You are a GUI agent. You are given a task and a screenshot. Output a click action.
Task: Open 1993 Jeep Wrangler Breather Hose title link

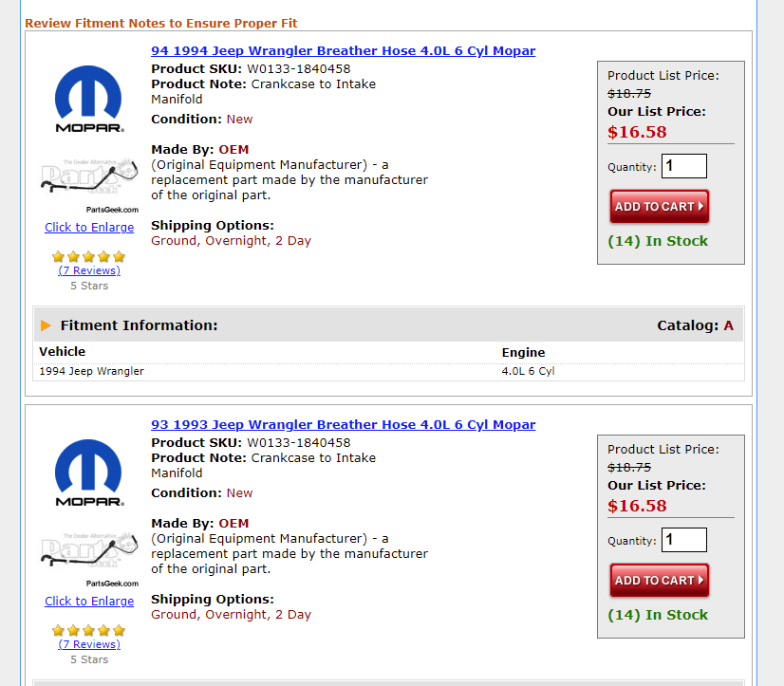(x=343, y=425)
